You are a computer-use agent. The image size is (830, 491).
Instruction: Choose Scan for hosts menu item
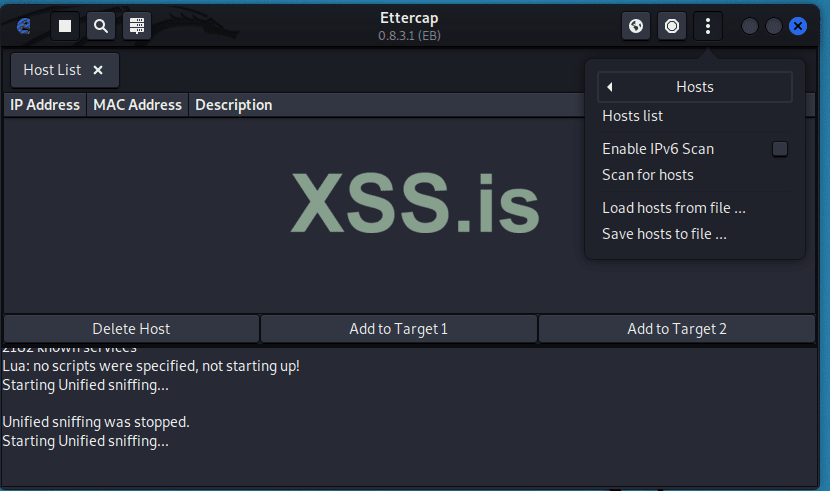pyautogui.click(x=647, y=175)
